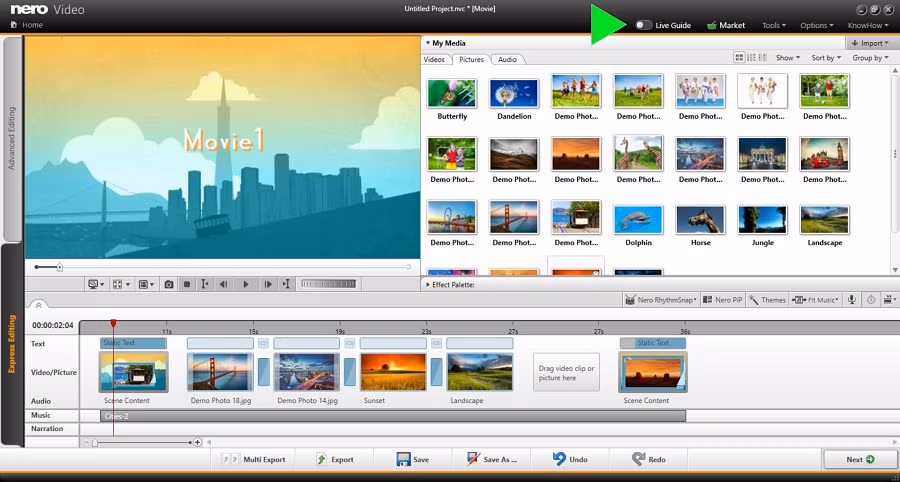The height and width of the screenshot is (482, 900).
Task: Switch to the Audio tab
Action: click(x=507, y=60)
